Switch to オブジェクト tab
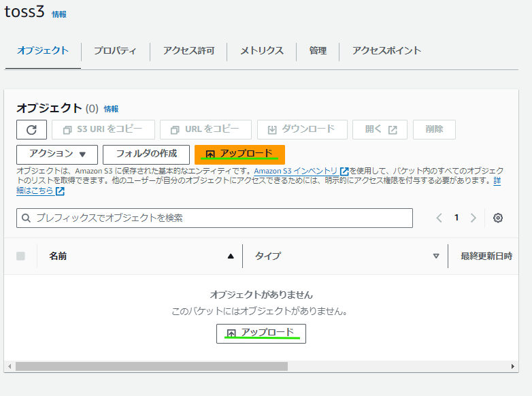The width and height of the screenshot is (532, 396). [43, 50]
